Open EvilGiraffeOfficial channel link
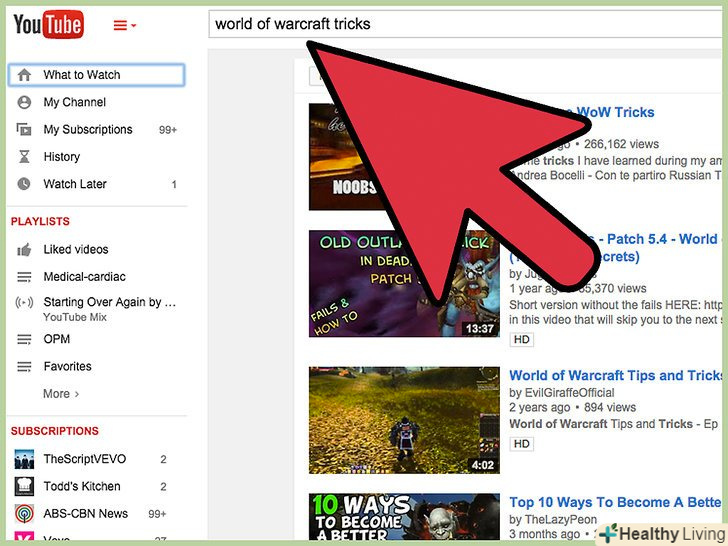 tap(569, 393)
